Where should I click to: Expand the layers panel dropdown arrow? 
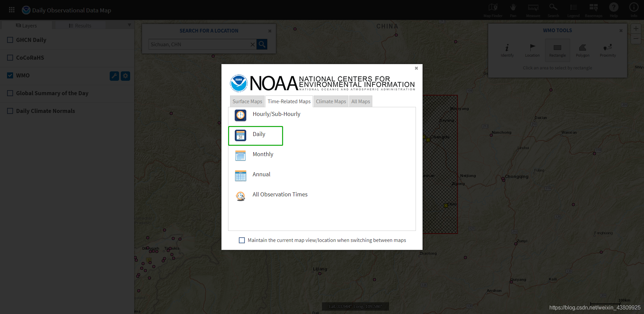point(129,25)
